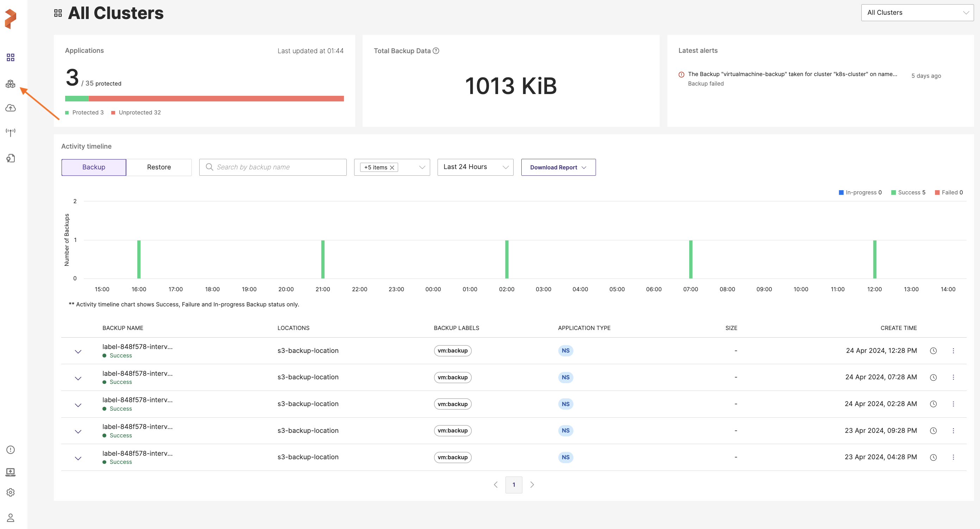Open the settings gear icon in sidebar

(11, 492)
